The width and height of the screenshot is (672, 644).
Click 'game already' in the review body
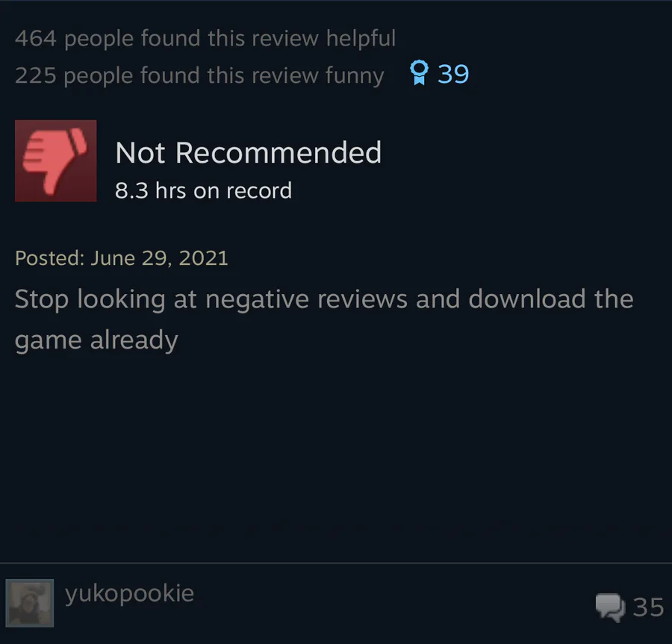pos(96,340)
